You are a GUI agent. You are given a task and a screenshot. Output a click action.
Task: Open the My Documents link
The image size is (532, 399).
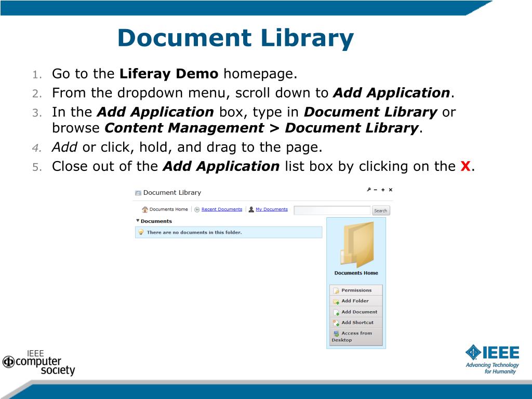[x=271, y=209]
